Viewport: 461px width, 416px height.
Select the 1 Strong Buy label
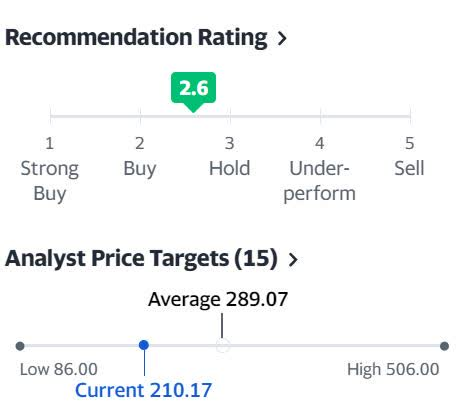pos(50,169)
